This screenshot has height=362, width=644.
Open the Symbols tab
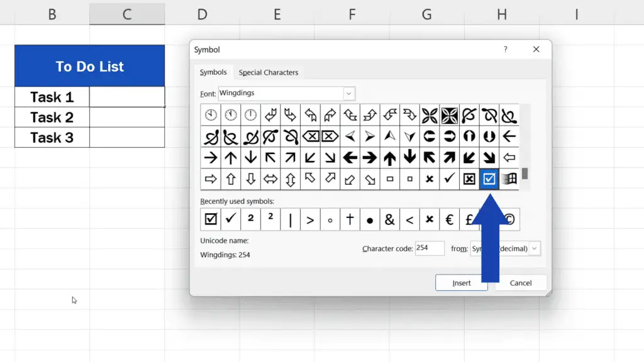coord(213,72)
